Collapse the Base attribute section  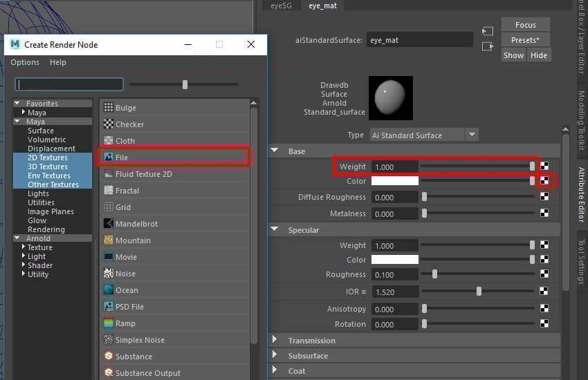275,151
